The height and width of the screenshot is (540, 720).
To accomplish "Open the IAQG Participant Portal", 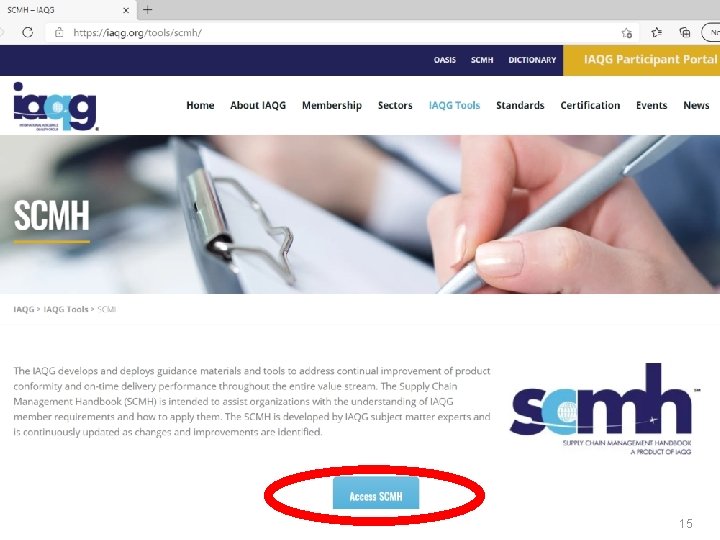I will (641, 60).
